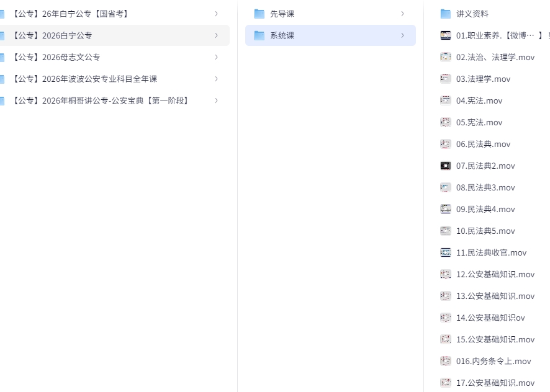Click thumbnail icon of 07.民法典2.mov
Image resolution: width=550 pixels, height=392 pixels.
(446, 166)
